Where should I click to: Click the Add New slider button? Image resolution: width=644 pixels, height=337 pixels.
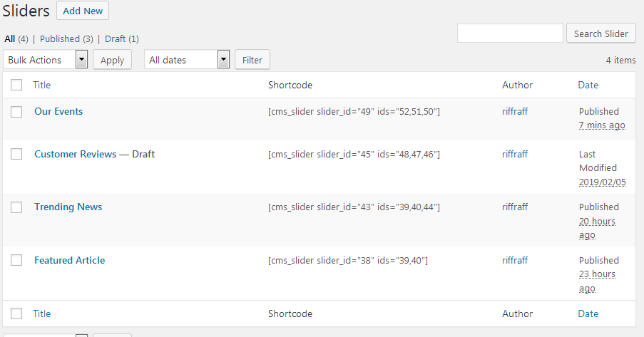pyautogui.click(x=83, y=11)
